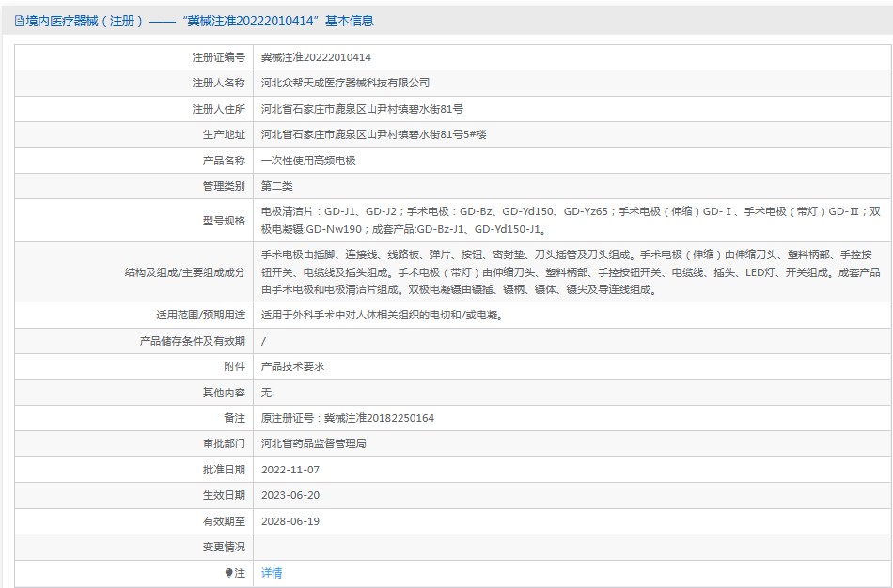Select the product name 一次性使用高频电极
Image resolution: width=893 pixels, height=588 pixels.
(308, 161)
